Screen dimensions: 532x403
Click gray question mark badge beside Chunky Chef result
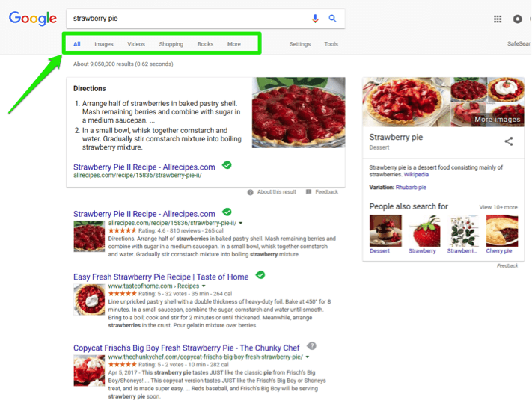(311, 346)
